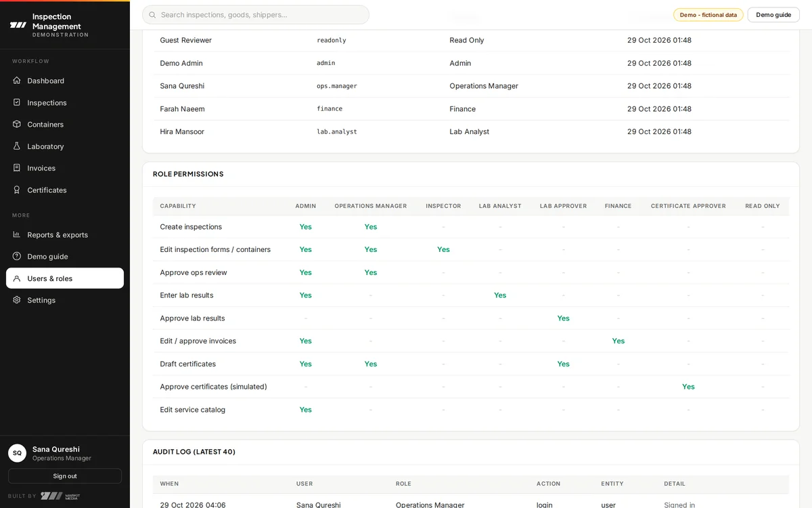Select the Hira Mansoor row
Viewport: 812px width, 508px height.
[x=471, y=131]
